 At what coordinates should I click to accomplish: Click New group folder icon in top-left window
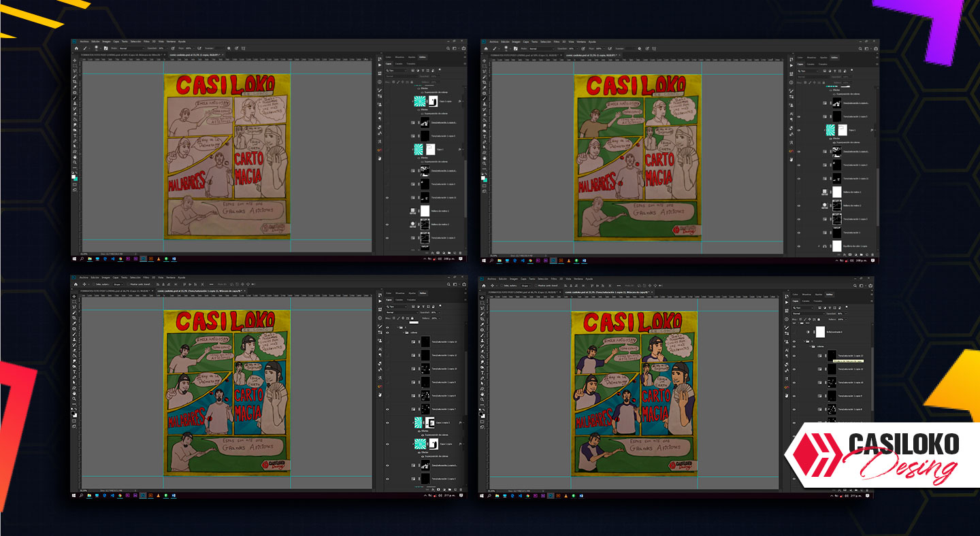point(449,252)
